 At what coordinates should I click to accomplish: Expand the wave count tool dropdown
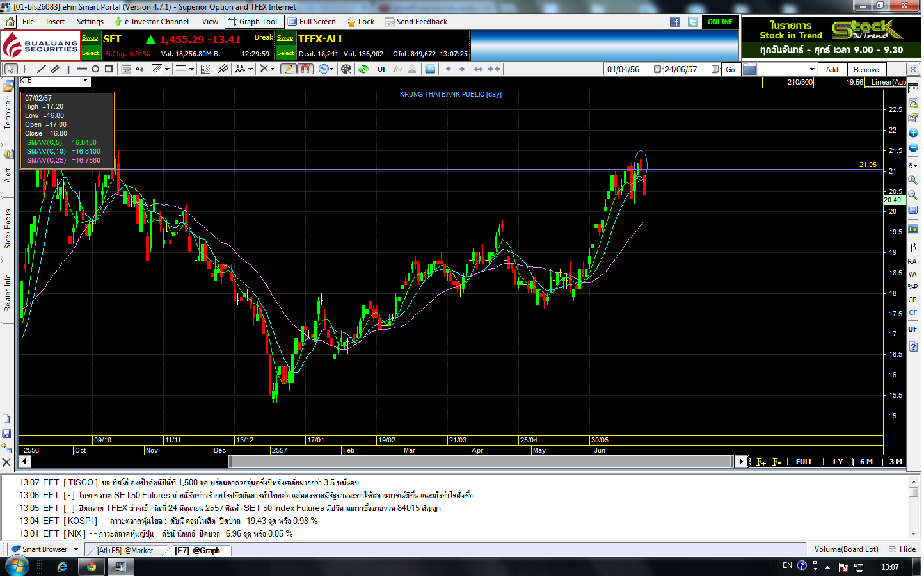251,69
